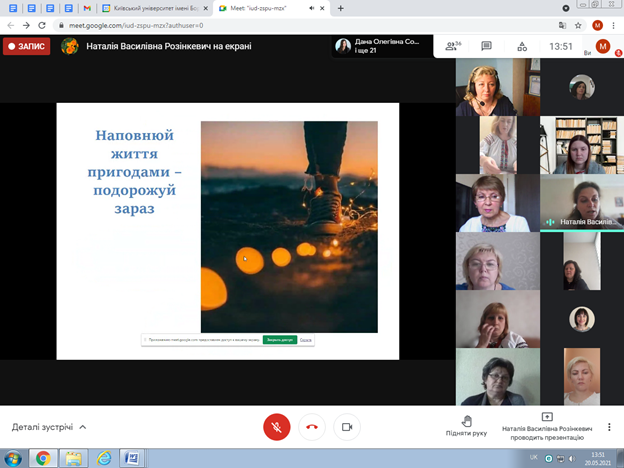624x468 pixels.
Task: Expand Деталі зустрічі details
Action: coord(49,427)
